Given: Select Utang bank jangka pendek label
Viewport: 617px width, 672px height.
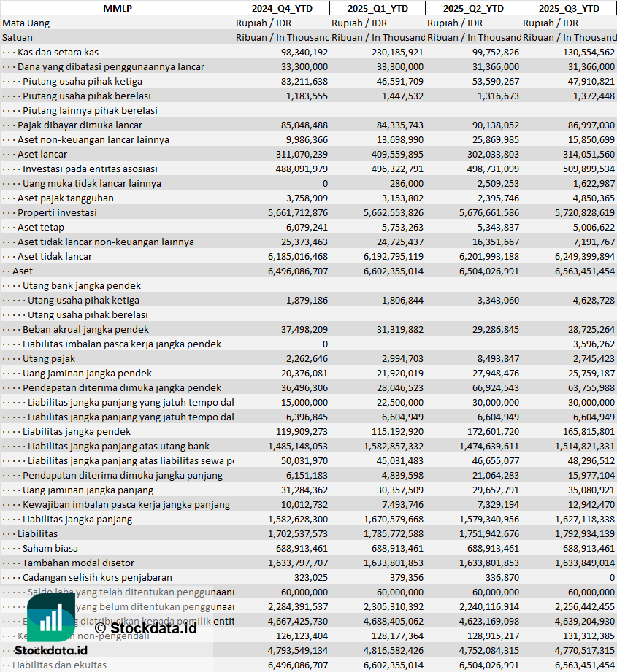Looking at the screenshot, I should (x=82, y=285).
